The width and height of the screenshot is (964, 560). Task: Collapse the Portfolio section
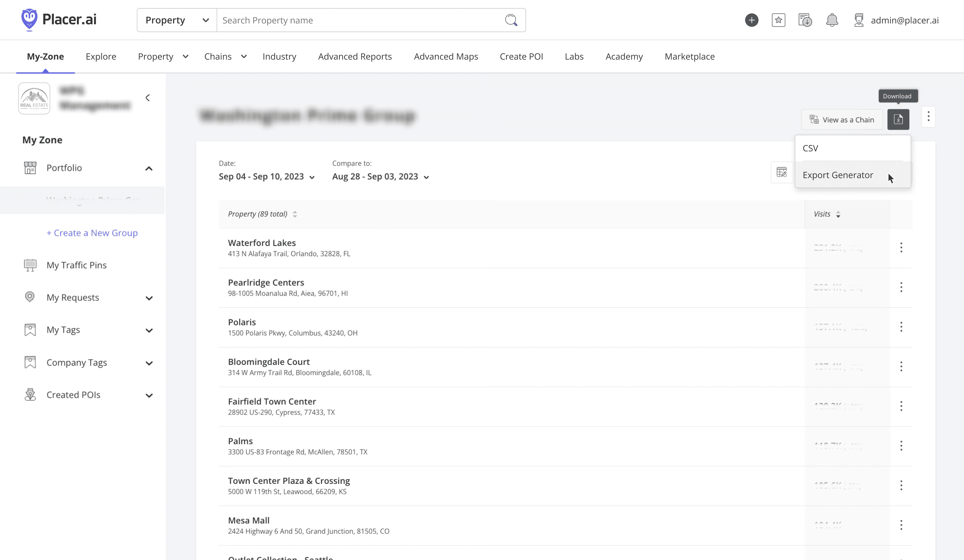coord(149,168)
